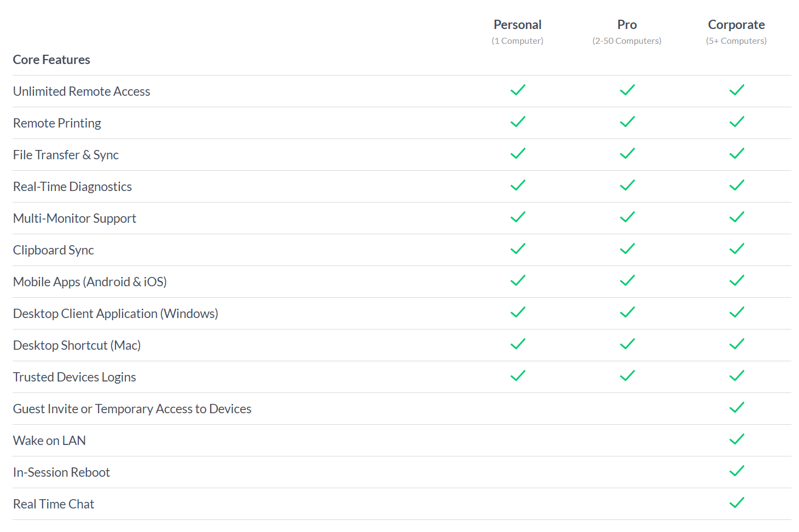Click the Guest Invite or Temporary Access label
The width and height of the screenshot is (799, 532).
tap(132, 409)
